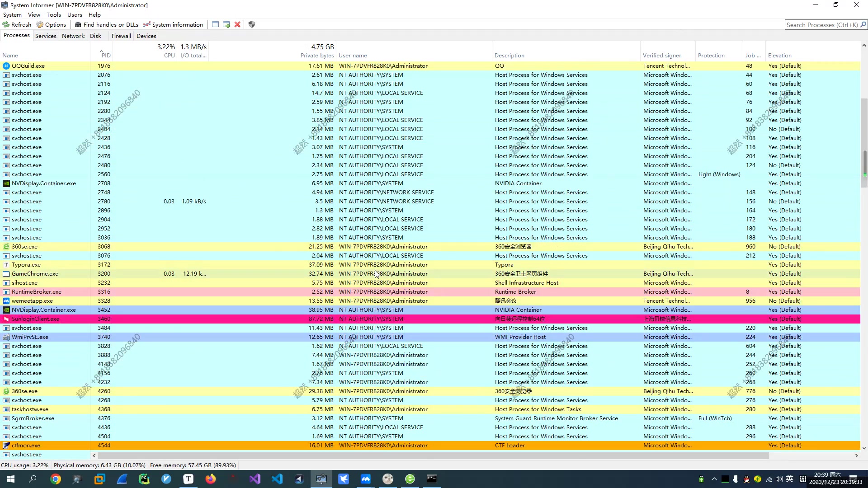Select the SgrmBroker.exe row

tap(430, 418)
